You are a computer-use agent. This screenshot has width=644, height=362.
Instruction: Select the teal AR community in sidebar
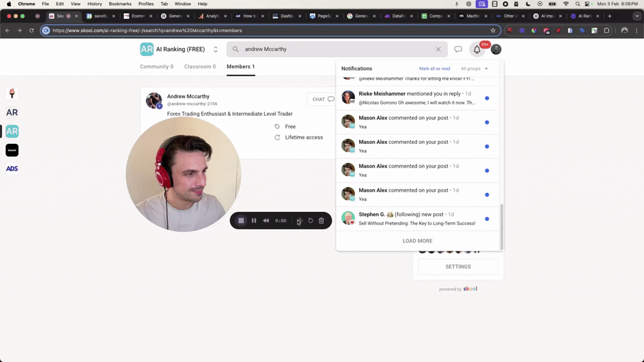[x=12, y=131]
